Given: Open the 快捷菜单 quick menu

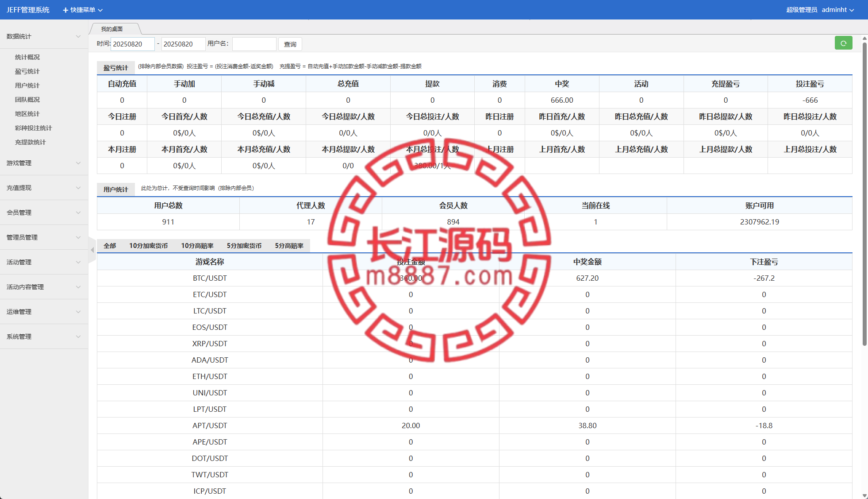Looking at the screenshot, I should 83,10.
